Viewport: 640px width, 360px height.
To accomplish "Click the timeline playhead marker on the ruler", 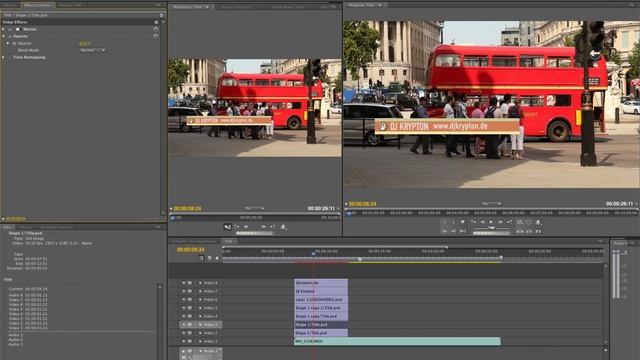I will click(313, 253).
